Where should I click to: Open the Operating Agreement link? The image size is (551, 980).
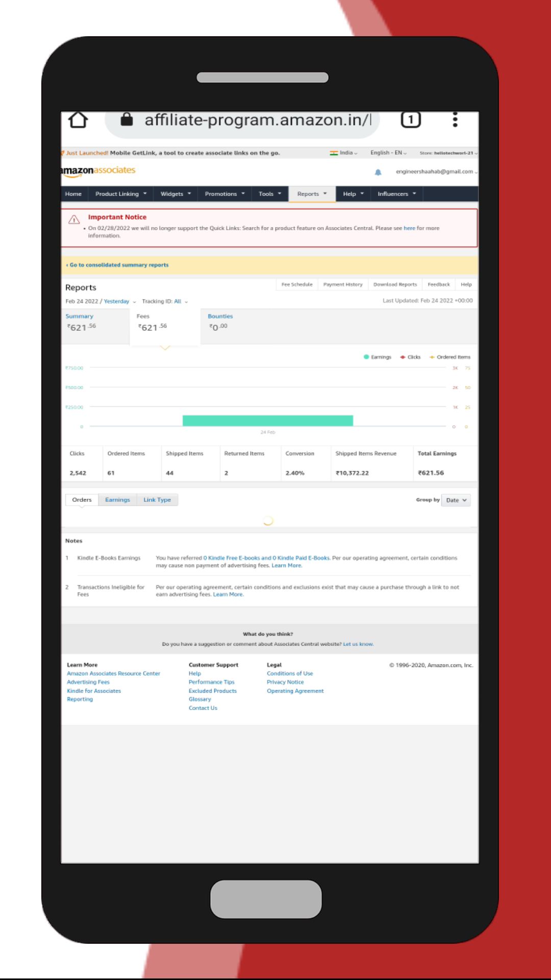click(295, 691)
